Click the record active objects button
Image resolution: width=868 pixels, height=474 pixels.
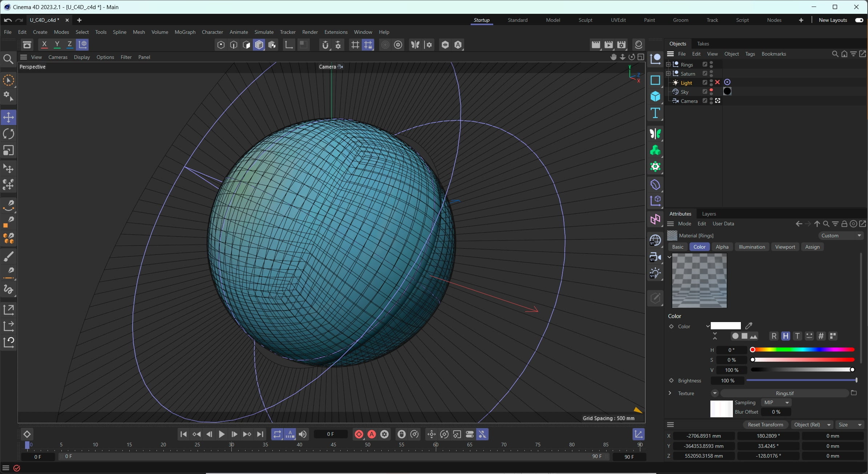[x=359, y=434]
